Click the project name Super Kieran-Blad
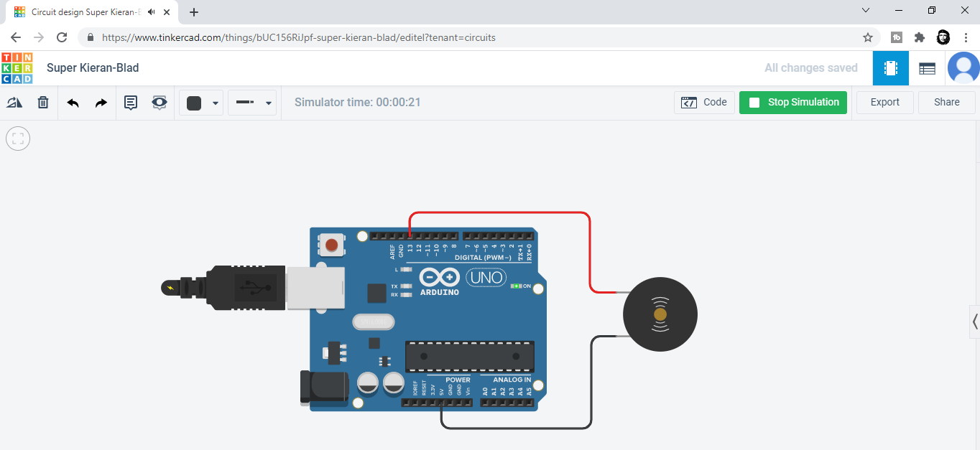 (93, 68)
